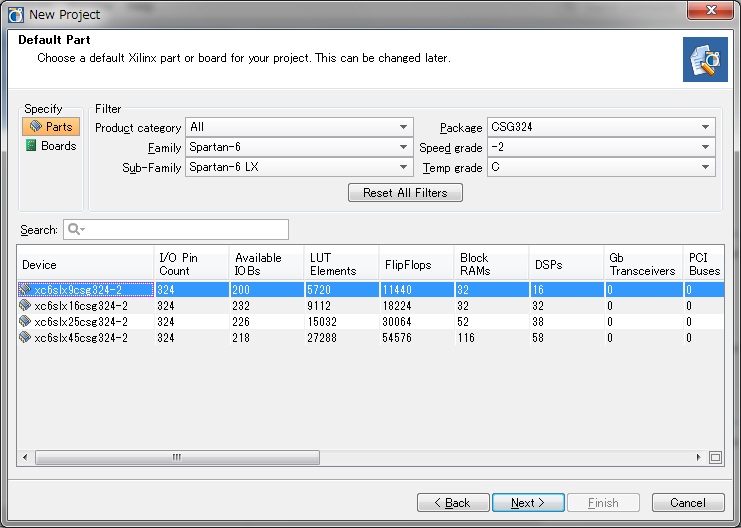This screenshot has height=528, width=741.
Task: Select device row xc6slx16csg324-2
Action: tap(370, 305)
